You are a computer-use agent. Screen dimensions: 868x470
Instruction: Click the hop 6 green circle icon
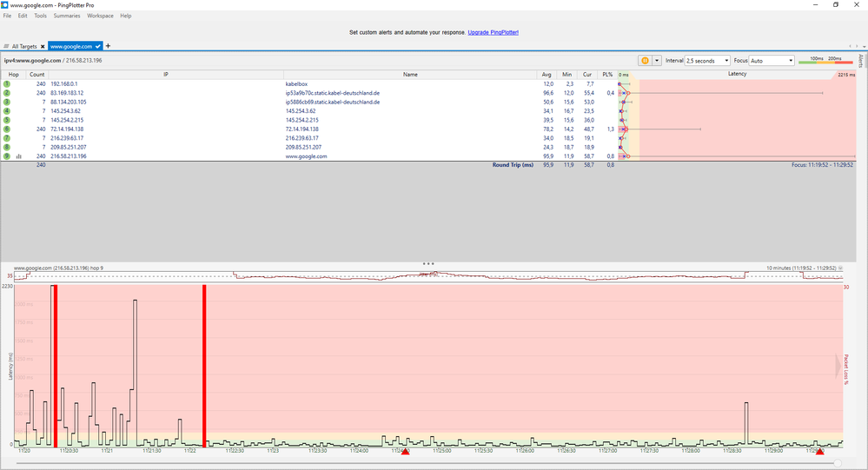pyautogui.click(x=7, y=129)
